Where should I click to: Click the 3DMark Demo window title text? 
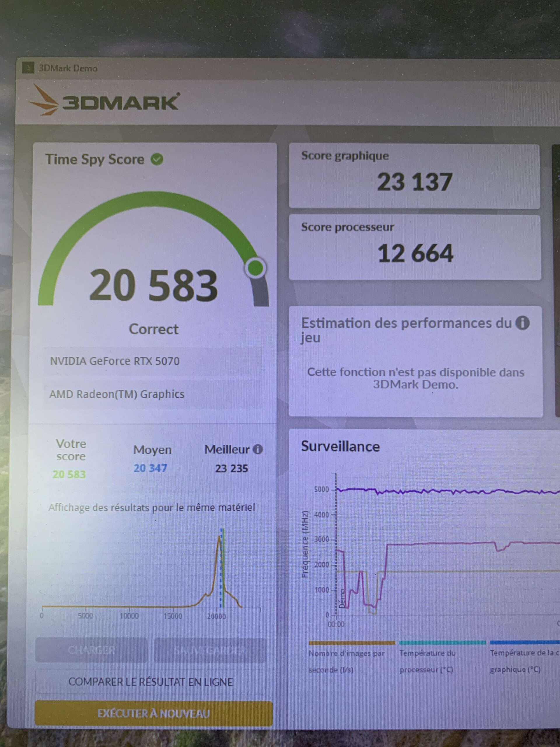click(68, 68)
